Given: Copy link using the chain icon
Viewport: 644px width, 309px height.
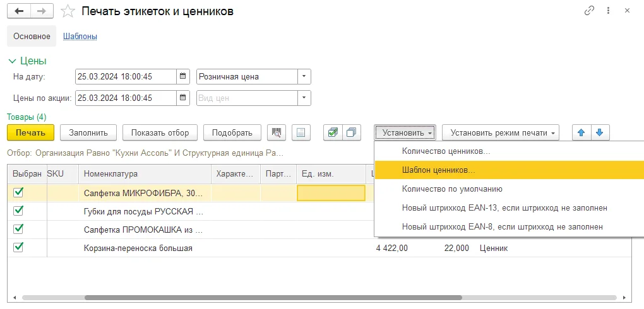Looking at the screenshot, I should pos(589,11).
